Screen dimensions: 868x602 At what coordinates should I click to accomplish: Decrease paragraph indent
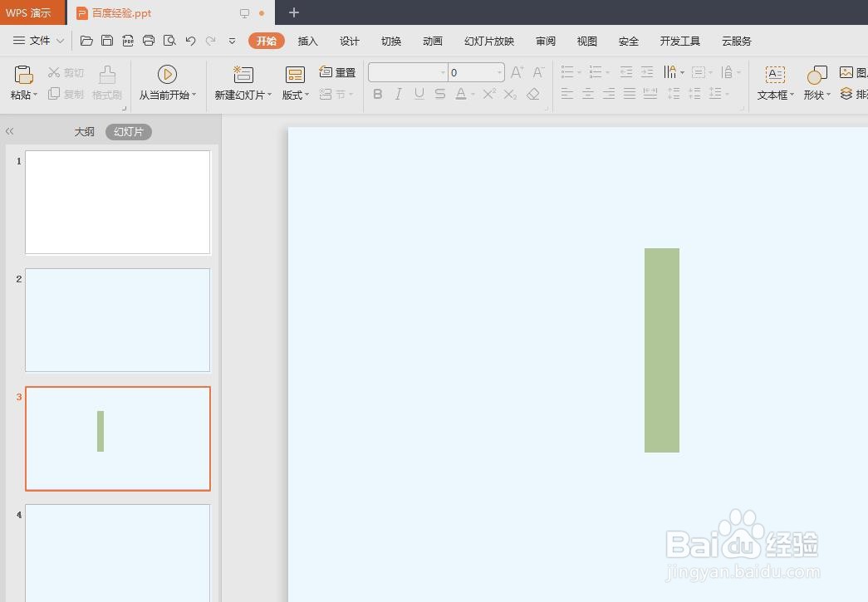(x=626, y=72)
